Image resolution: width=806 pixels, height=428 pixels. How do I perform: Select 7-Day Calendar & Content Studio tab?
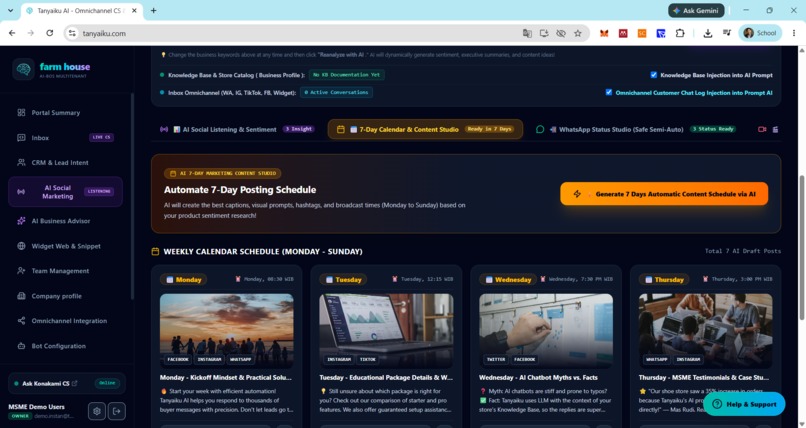pos(425,129)
